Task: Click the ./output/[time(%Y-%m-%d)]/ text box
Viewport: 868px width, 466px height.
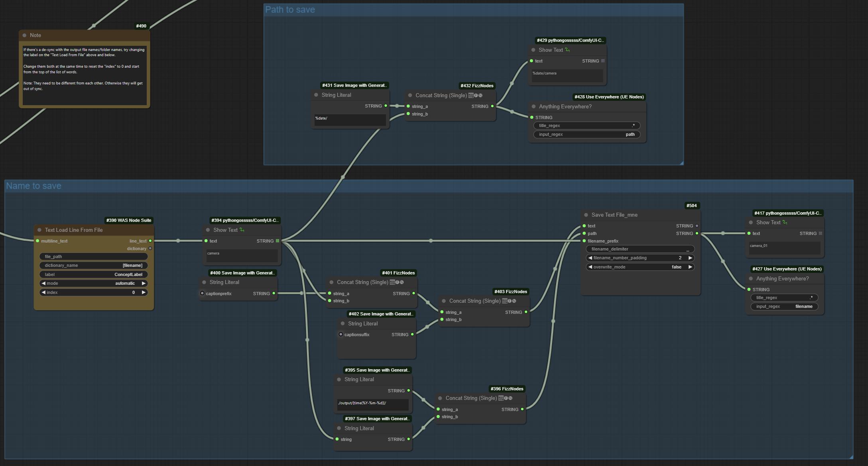Action: tap(373, 405)
